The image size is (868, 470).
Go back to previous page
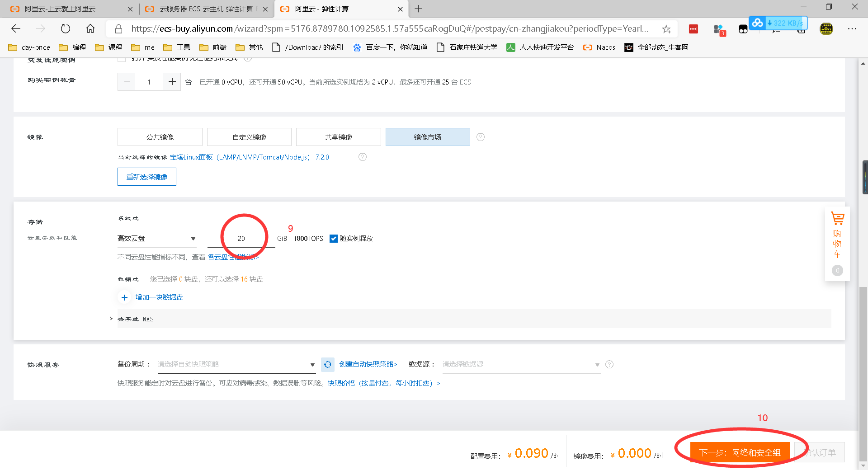(x=16, y=29)
